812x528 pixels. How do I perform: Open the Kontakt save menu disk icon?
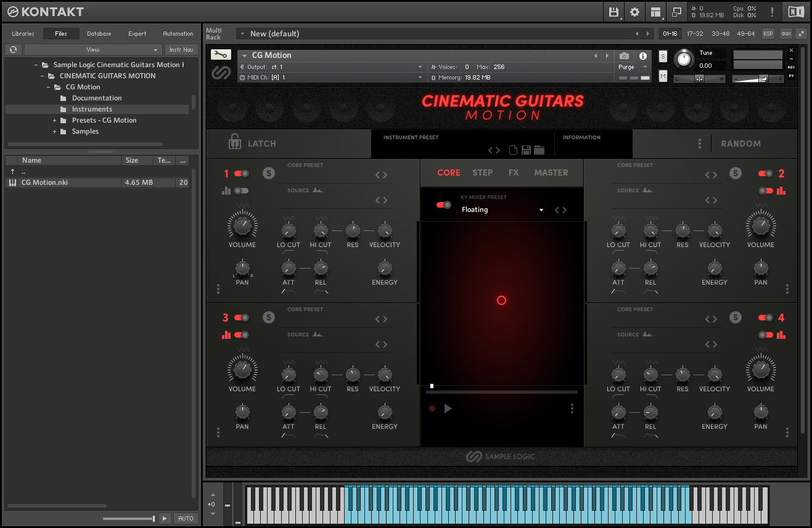(613, 12)
